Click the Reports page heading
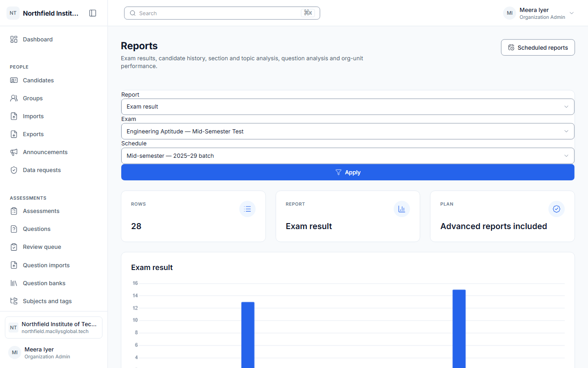 click(139, 46)
